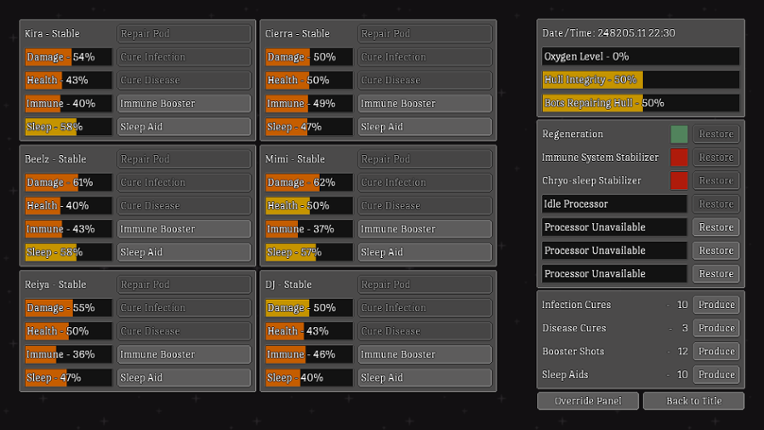The height and width of the screenshot is (430, 764).
Task: Open the Override Panel
Action: pyautogui.click(x=588, y=401)
